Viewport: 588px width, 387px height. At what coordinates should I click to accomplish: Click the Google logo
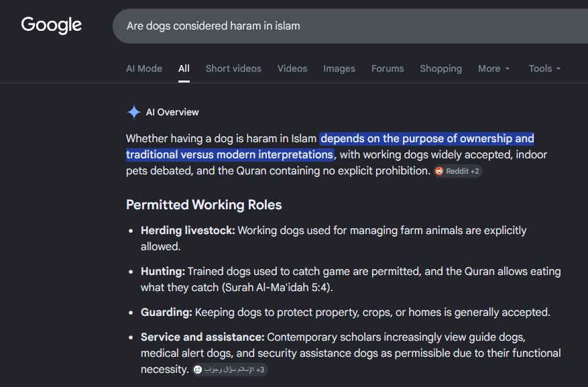52,25
